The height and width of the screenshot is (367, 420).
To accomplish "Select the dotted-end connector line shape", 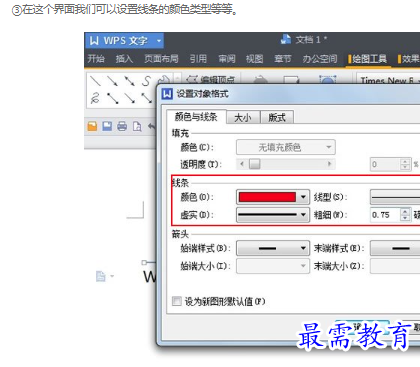I will point(112,98).
